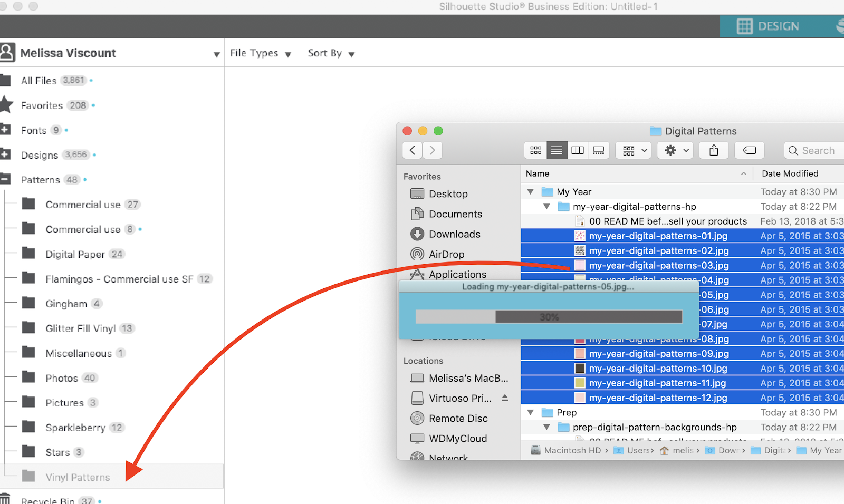Select the Digital Paper folder icon
Image resolution: width=844 pixels, height=504 pixels.
pyautogui.click(x=28, y=254)
